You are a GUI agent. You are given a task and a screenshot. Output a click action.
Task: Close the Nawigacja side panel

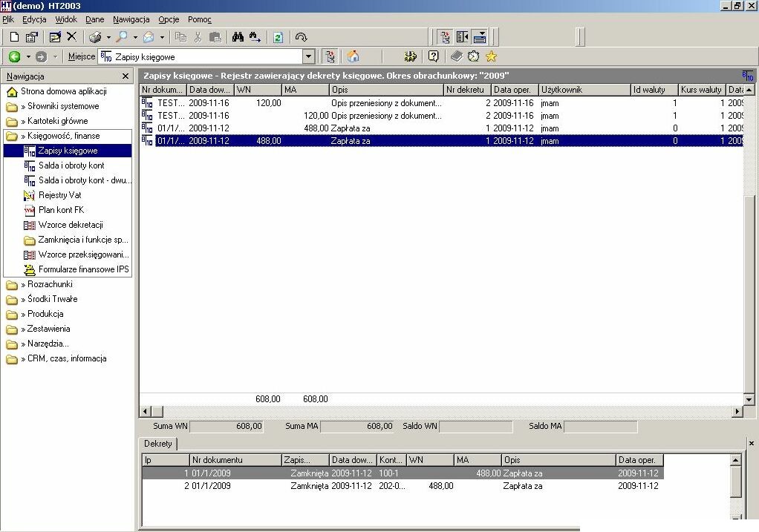tap(126, 76)
